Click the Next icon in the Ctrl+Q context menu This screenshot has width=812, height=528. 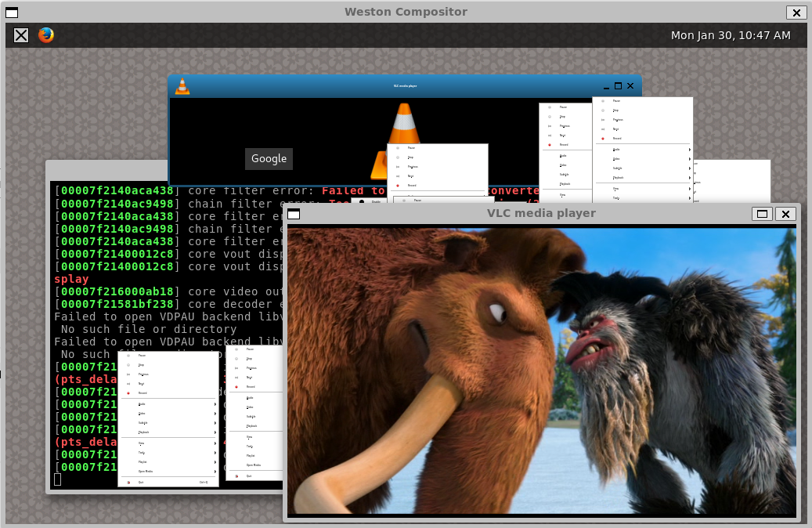pyautogui.click(x=128, y=383)
